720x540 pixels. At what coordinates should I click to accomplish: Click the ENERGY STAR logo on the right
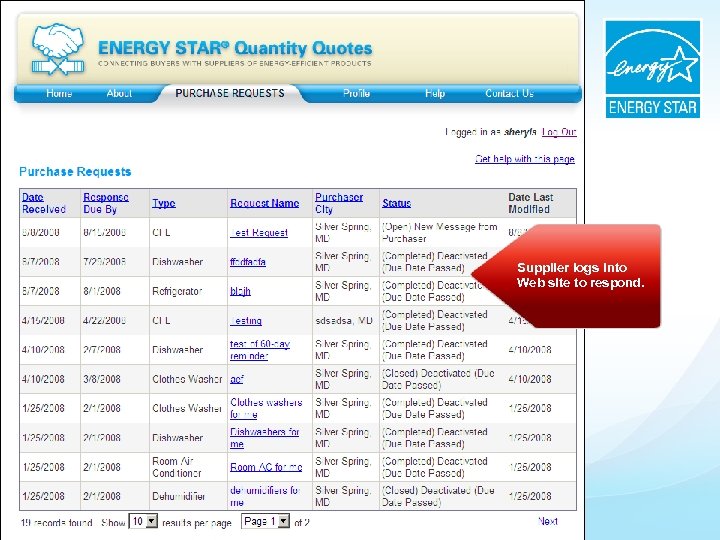click(x=652, y=69)
